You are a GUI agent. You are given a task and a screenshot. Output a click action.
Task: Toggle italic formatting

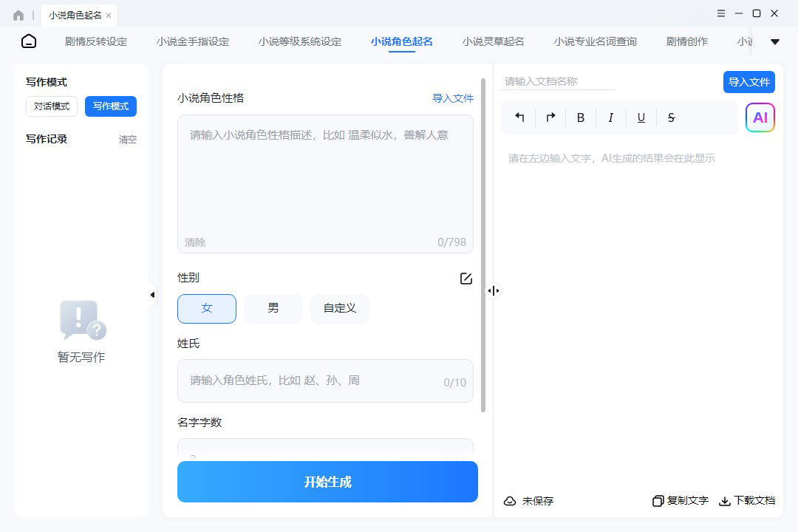[611, 117]
